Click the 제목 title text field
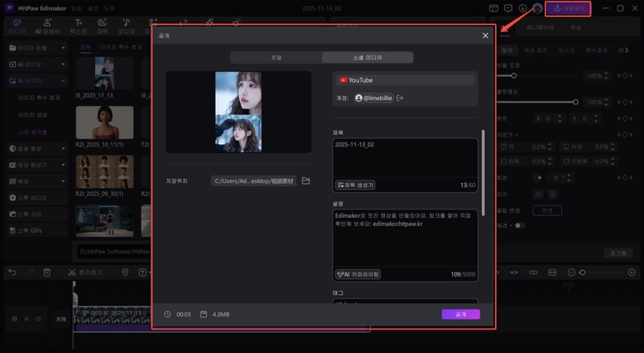 click(x=405, y=159)
